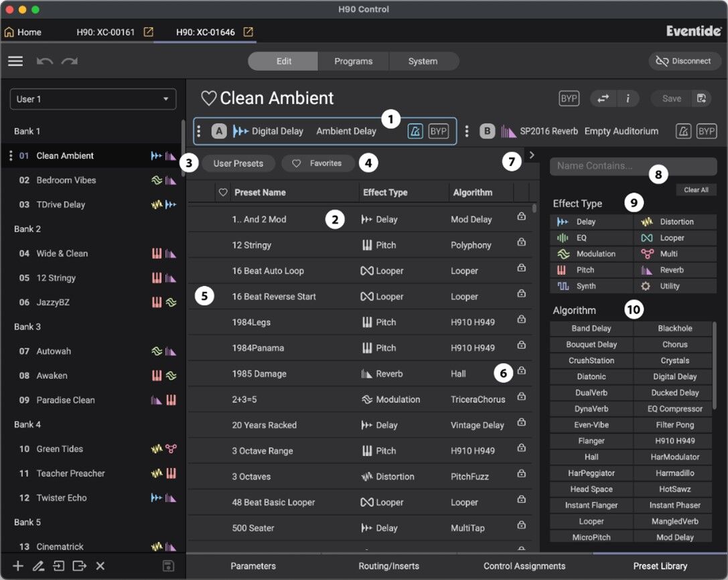Import program list icon
The width and height of the screenshot is (728, 580).
point(58,566)
